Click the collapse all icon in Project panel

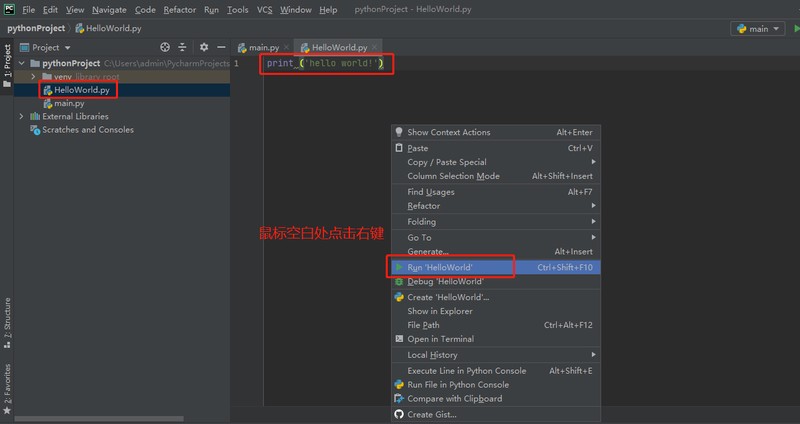tap(183, 47)
